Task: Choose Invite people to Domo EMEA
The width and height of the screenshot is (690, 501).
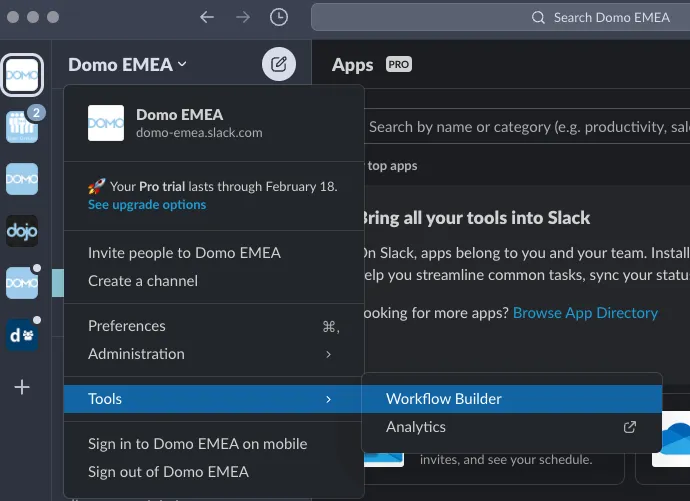Action: click(x=184, y=253)
